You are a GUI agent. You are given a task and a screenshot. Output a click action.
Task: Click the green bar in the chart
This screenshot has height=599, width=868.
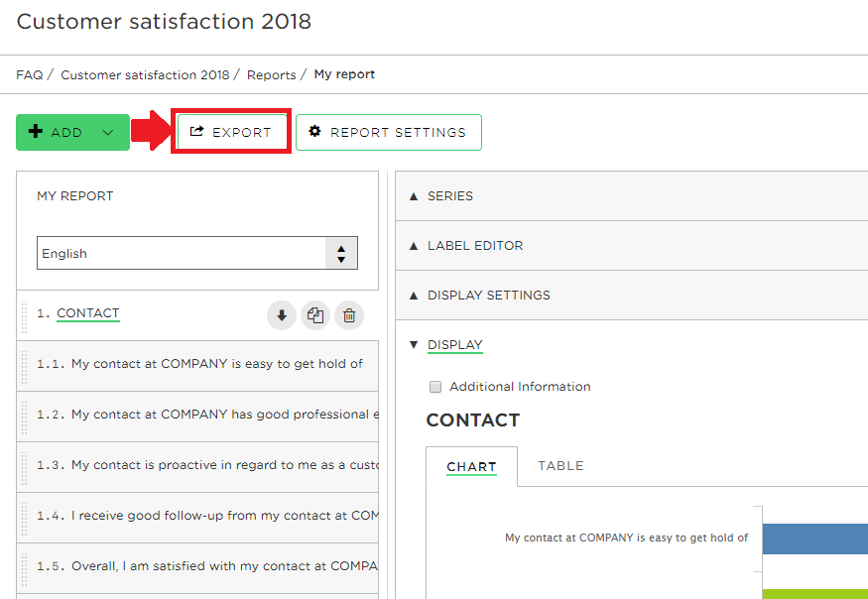[814, 594]
